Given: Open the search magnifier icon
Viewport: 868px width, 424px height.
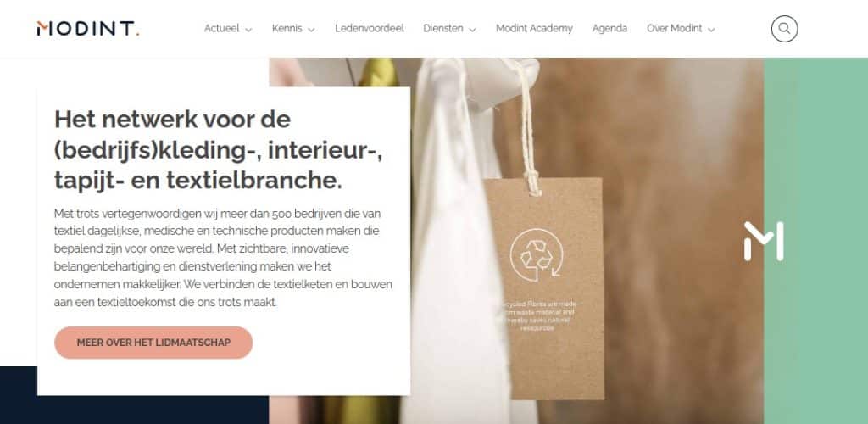Looking at the screenshot, I should pos(784,28).
